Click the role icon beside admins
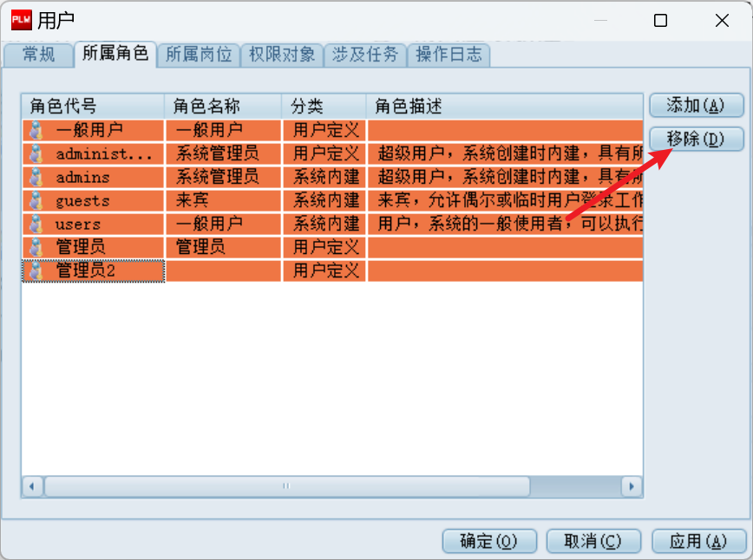 pyautogui.click(x=36, y=177)
